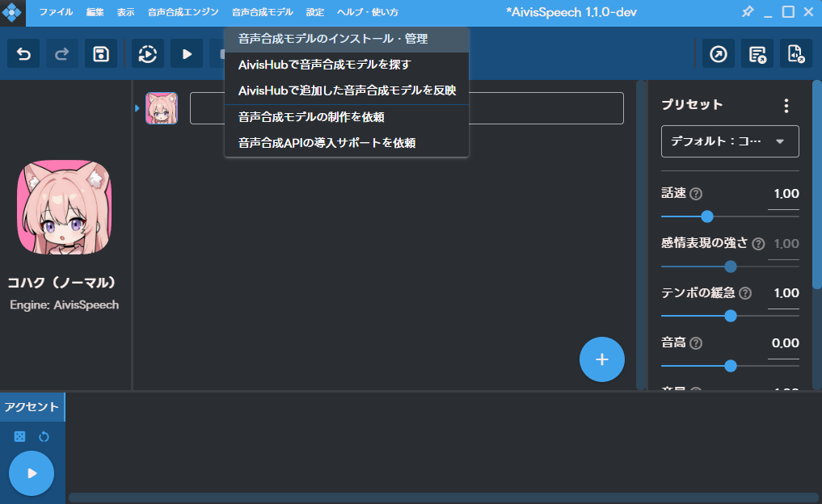Viewport: 822px width, 504px height.
Task: Save the project with the floppy icon
Action: point(101,53)
